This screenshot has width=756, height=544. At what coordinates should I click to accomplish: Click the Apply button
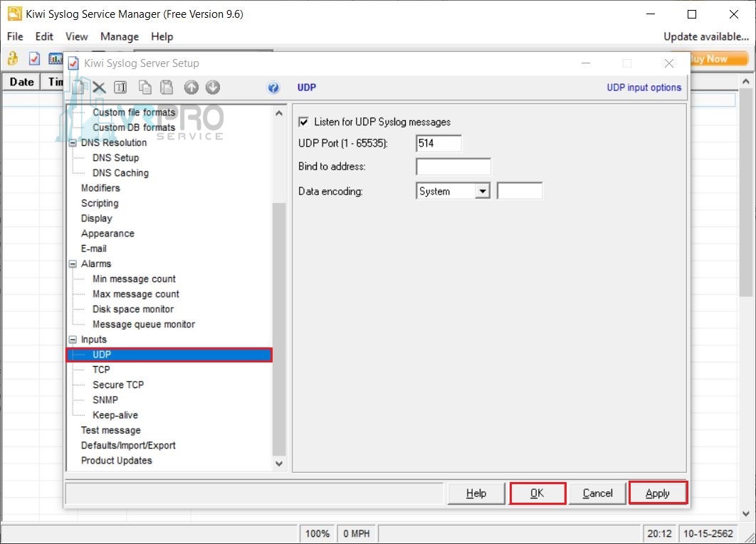tap(657, 493)
